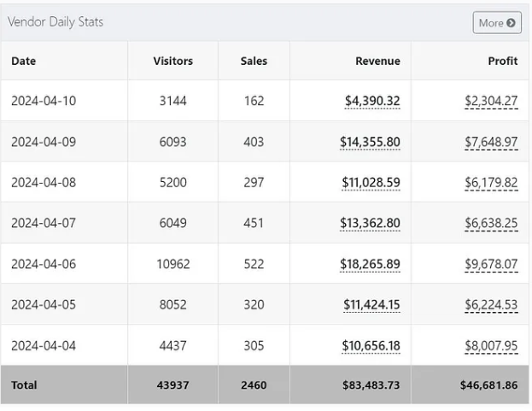Click profit $8,007.95 value
Screen dimensions: 532x411
pos(491,345)
